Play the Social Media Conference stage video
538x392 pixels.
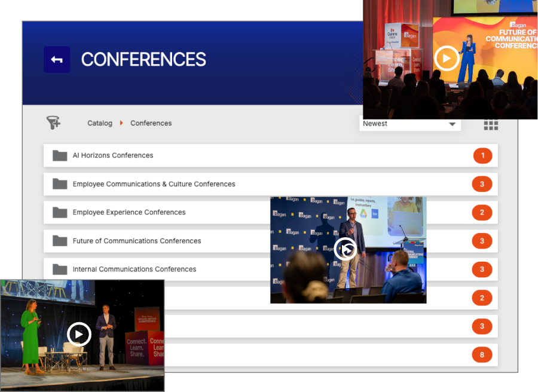point(79,335)
